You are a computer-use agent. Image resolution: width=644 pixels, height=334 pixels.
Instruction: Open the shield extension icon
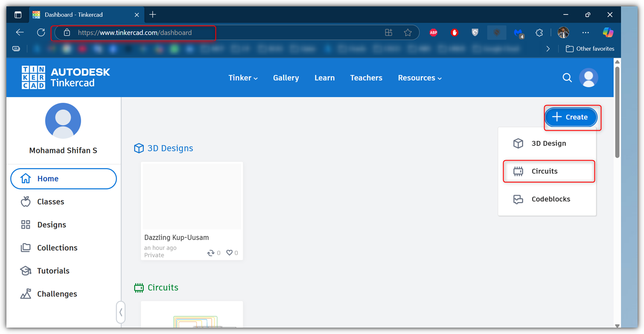pyautogui.click(x=475, y=32)
